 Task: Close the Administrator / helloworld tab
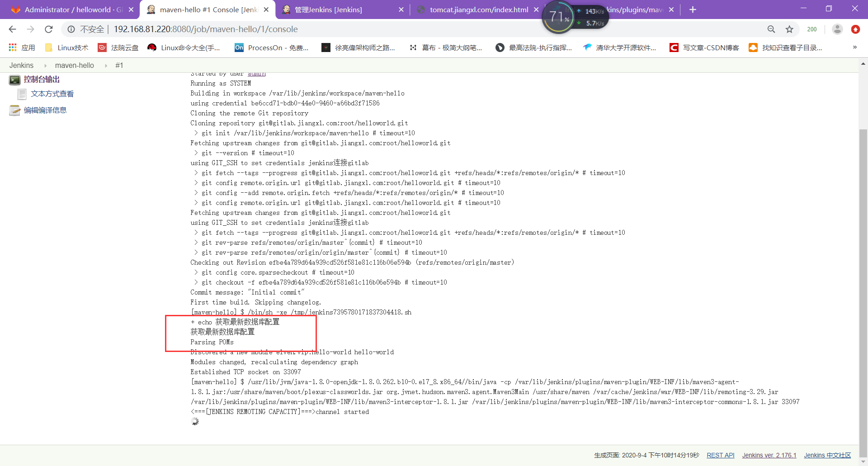pos(131,10)
